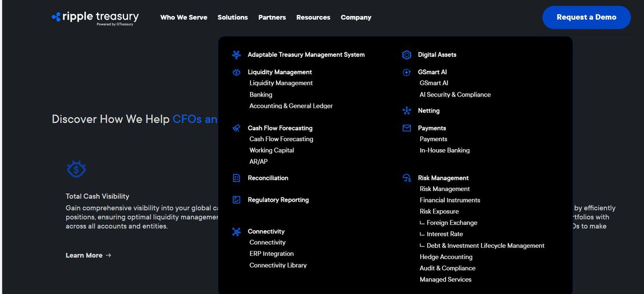
Task: Open Accounting & General Ledger
Action: pyautogui.click(x=291, y=106)
